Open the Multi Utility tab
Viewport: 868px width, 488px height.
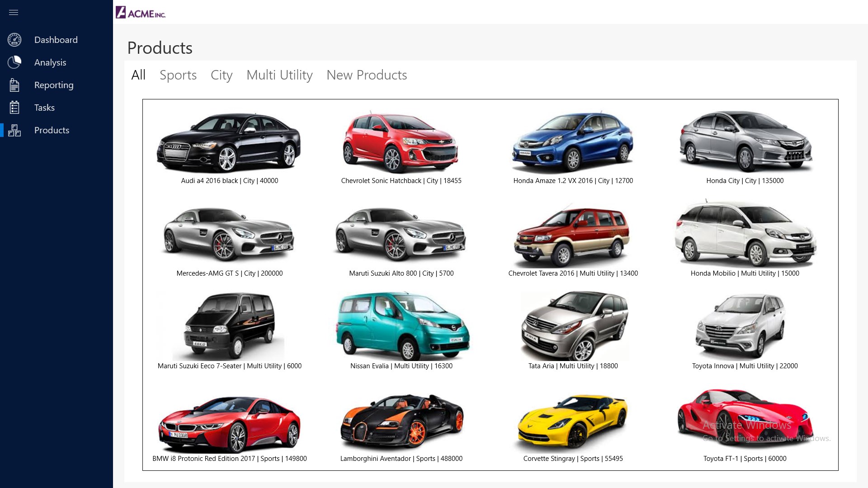pos(279,75)
